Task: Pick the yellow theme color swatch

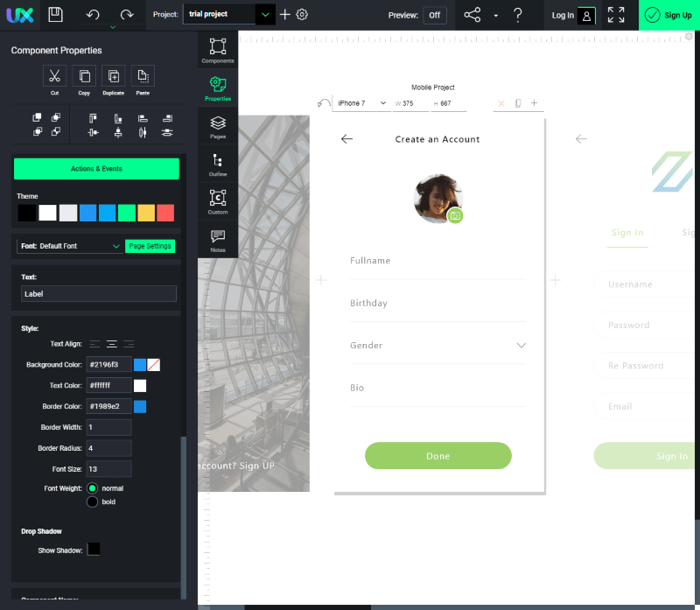Action: 146,213
